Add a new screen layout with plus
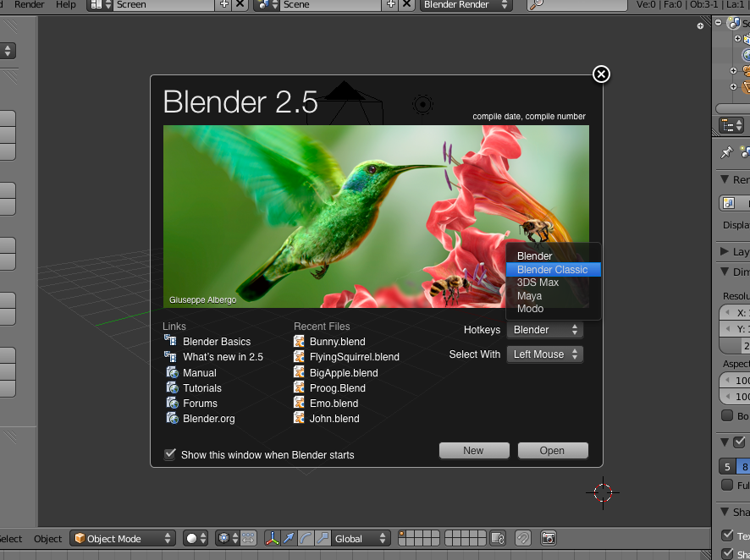The height and width of the screenshot is (560, 750). click(x=223, y=4)
